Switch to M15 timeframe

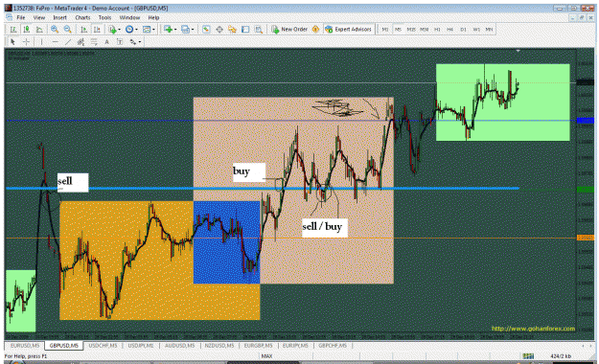[411, 30]
